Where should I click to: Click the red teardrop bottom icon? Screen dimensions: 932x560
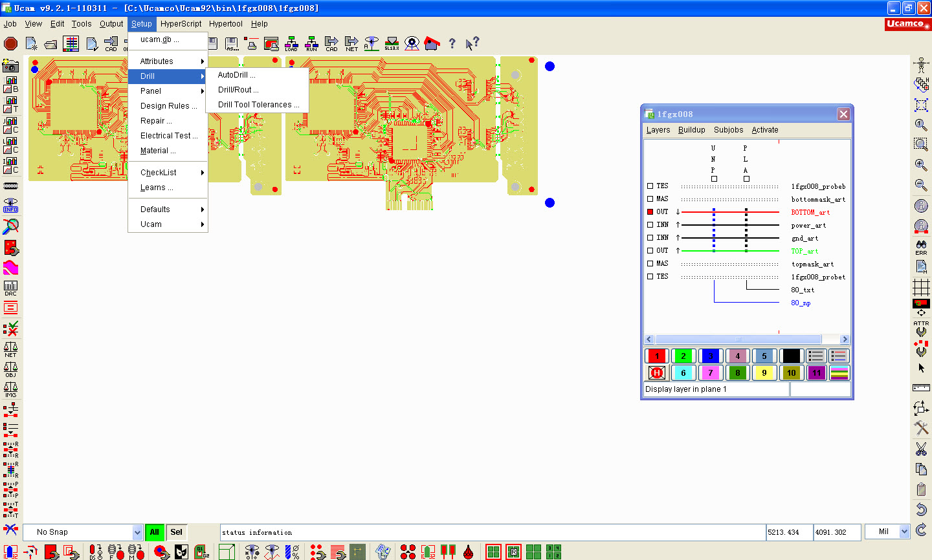tap(468, 552)
